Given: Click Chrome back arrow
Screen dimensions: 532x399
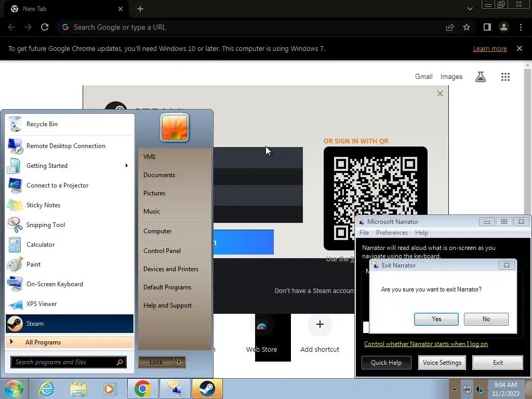Looking at the screenshot, I should pyautogui.click(x=11, y=27).
